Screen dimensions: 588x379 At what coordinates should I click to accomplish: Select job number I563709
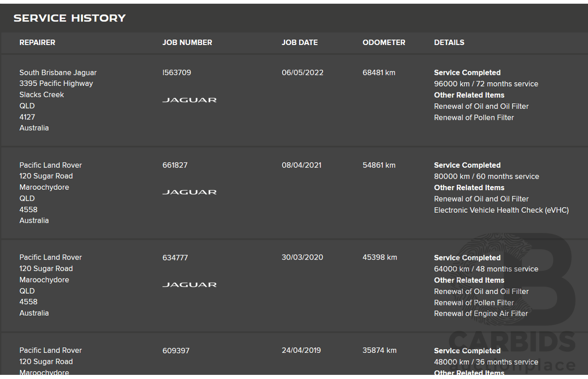click(176, 73)
